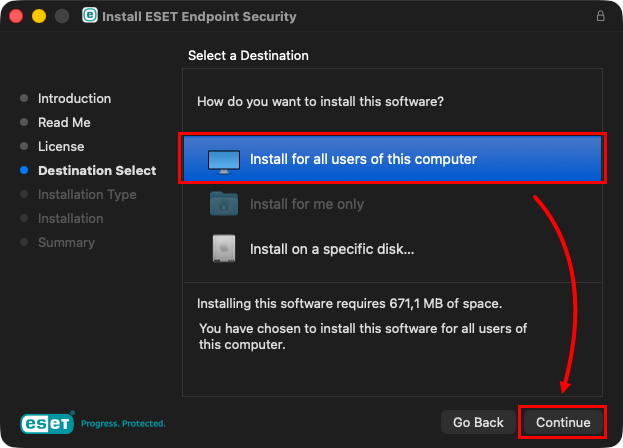Screen dimensions: 623x448
Task: Click the ESET logo at bottom left
Action: 48,423
